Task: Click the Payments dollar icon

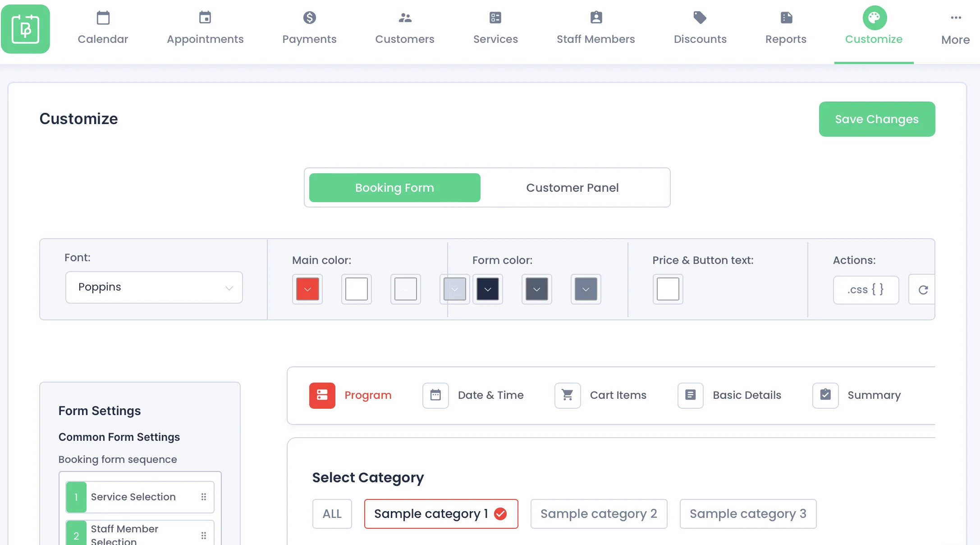Action: pos(309,18)
